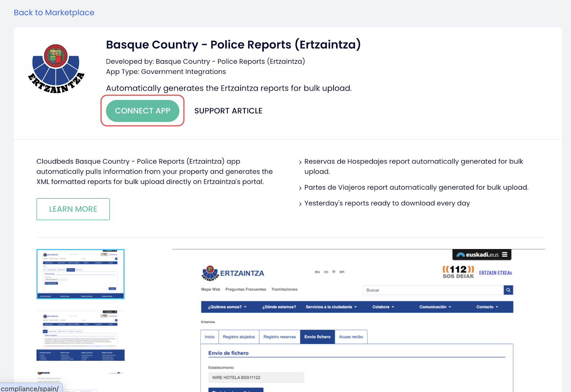
Task: Open the Contacto dropdown
Action: point(487,307)
